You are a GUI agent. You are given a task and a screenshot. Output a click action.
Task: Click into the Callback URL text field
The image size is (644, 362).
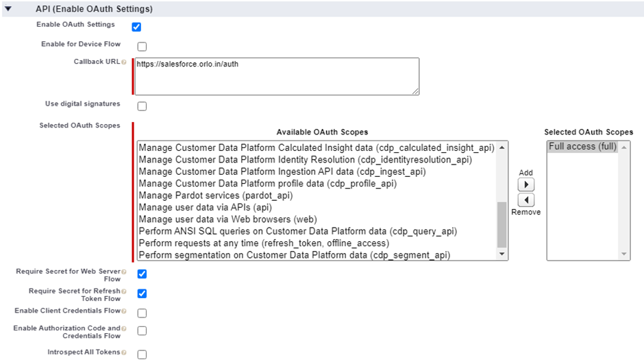[x=276, y=75]
